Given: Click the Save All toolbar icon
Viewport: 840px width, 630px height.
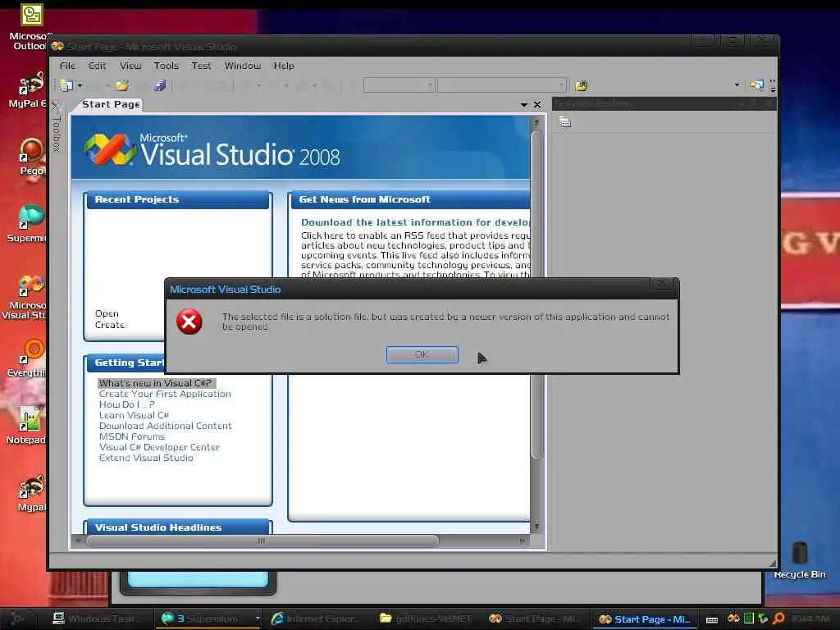Looking at the screenshot, I should click(x=160, y=85).
